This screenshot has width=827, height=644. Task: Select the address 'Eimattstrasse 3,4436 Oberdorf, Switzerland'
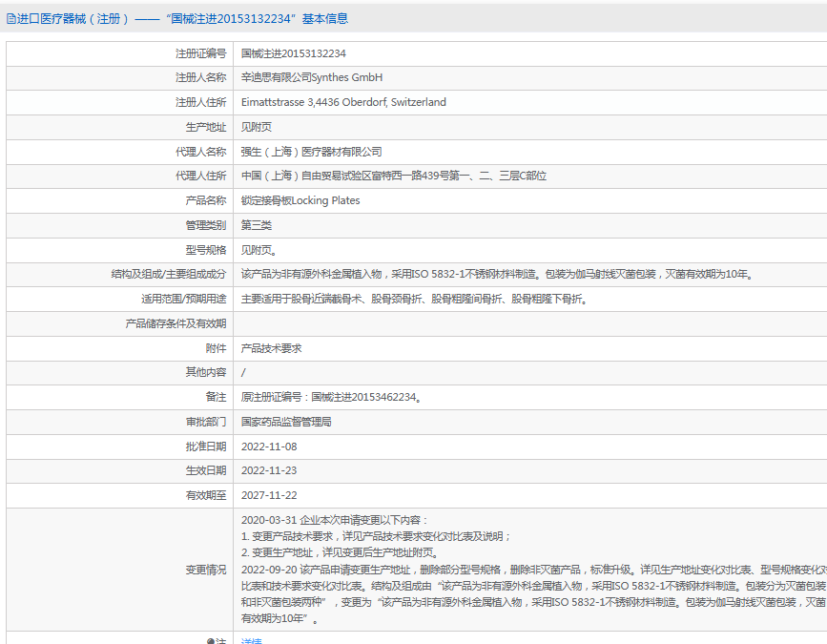pos(343,102)
